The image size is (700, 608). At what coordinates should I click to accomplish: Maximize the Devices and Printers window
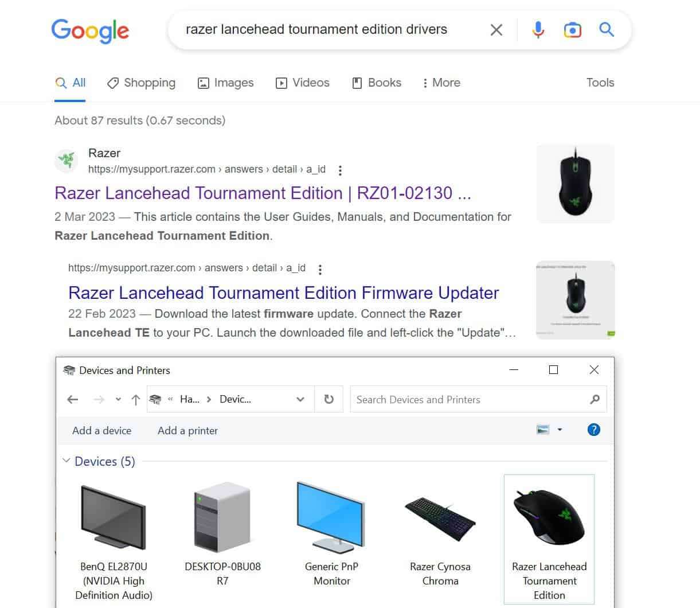coord(553,370)
